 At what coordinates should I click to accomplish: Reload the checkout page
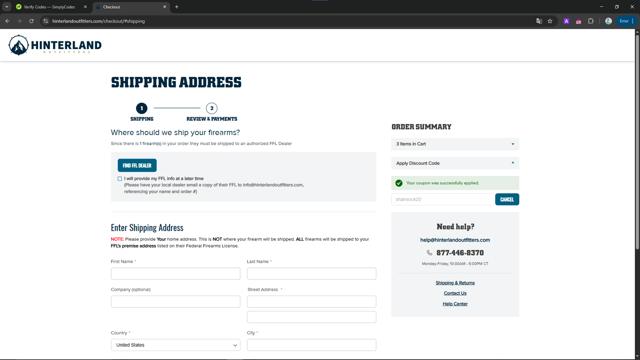pyautogui.click(x=31, y=21)
